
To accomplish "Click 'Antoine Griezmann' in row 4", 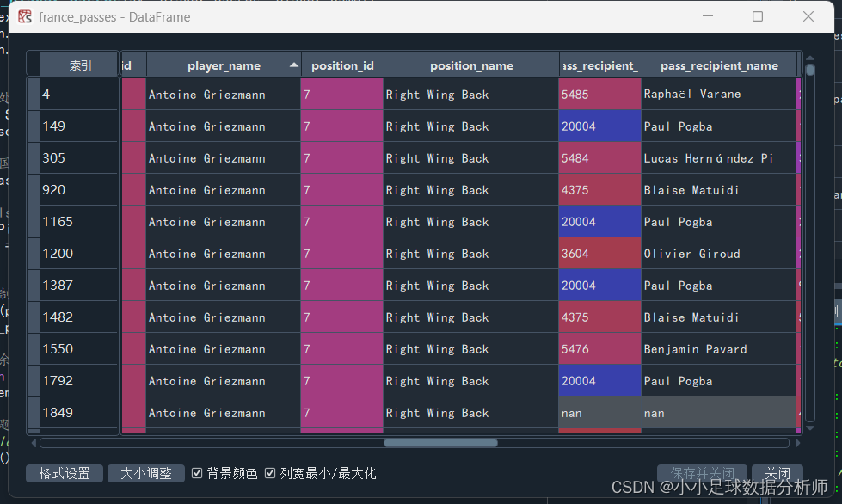I will 224,95.
